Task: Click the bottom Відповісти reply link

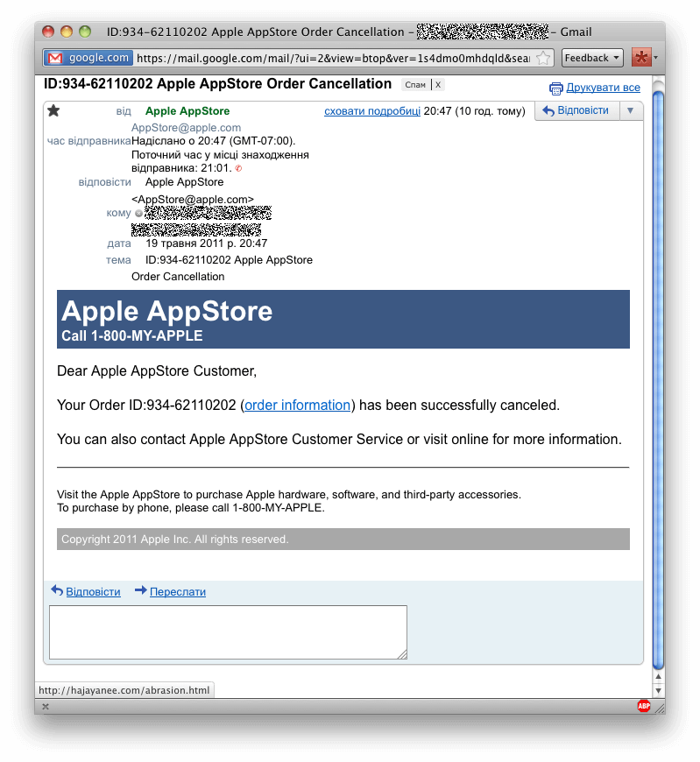Action: pyautogui.click(x=93, y=591)
